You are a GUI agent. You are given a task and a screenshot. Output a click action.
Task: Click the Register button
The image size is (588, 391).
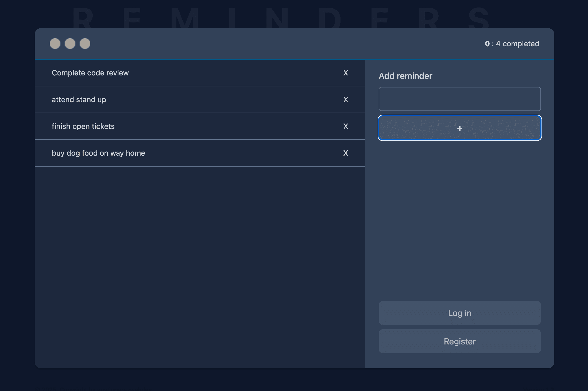tap(459, 341)
